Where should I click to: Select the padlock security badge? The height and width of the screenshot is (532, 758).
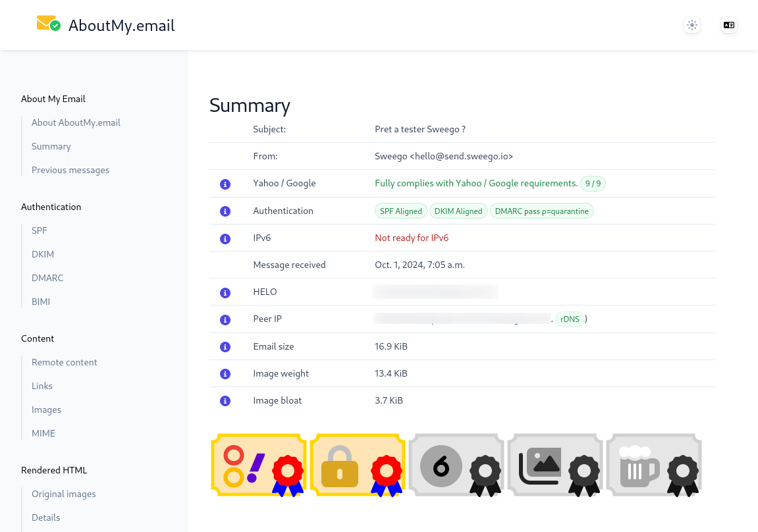[357, 465]
